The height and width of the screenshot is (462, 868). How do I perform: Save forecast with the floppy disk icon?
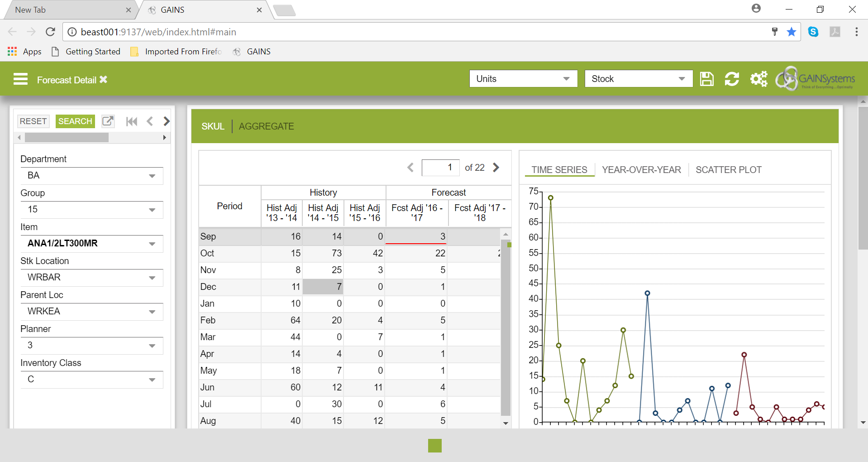pos(706,79)
